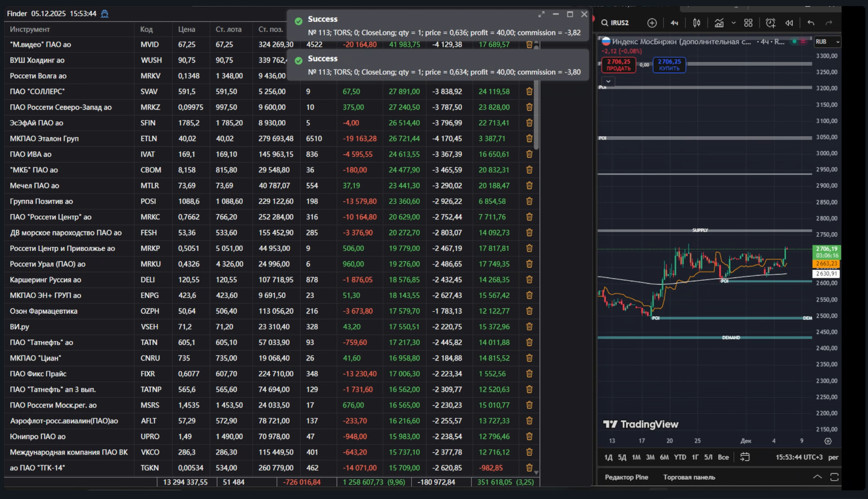Delete the ETLN row with trash icon
This screenshot has width=868, height=499.
(529, 139)
